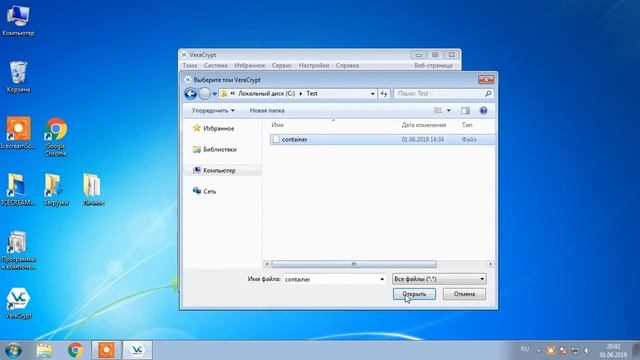This screenshot has height=360, width=640.
Task: Switch to Icecream recorder taskbar button
Action: point(106,350)
